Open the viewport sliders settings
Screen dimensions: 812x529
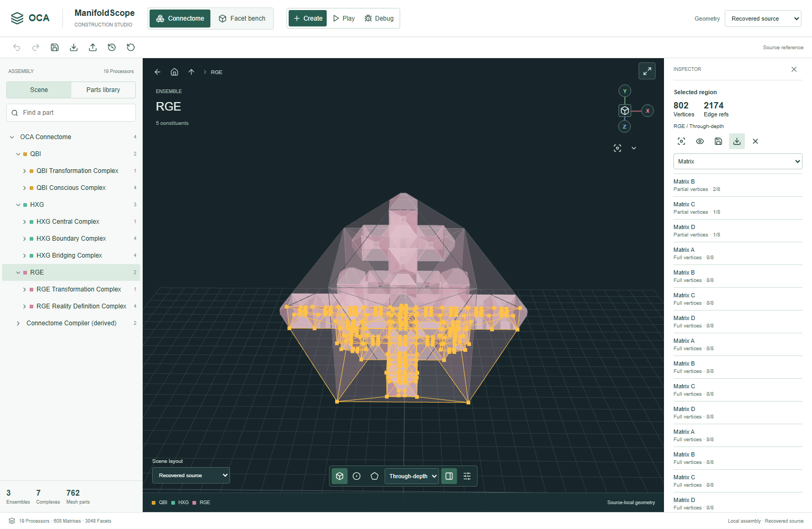tap(467, 476)
